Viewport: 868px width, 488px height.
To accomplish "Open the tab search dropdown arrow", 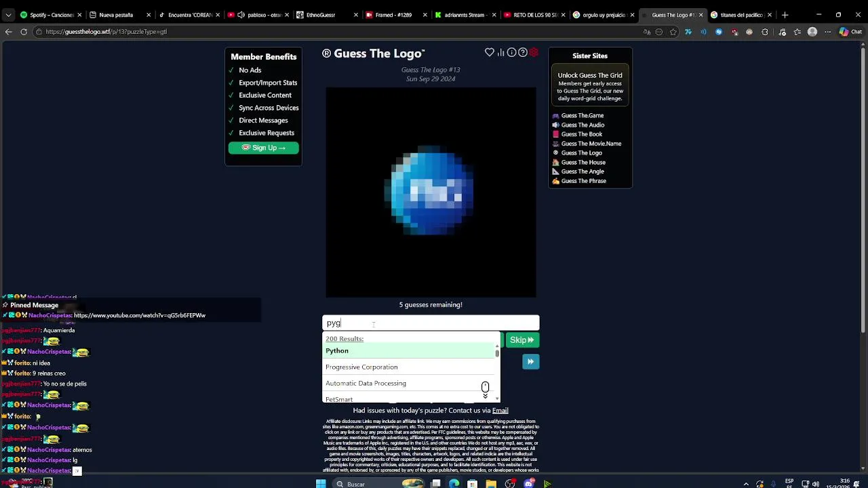I will coord(8,15).
